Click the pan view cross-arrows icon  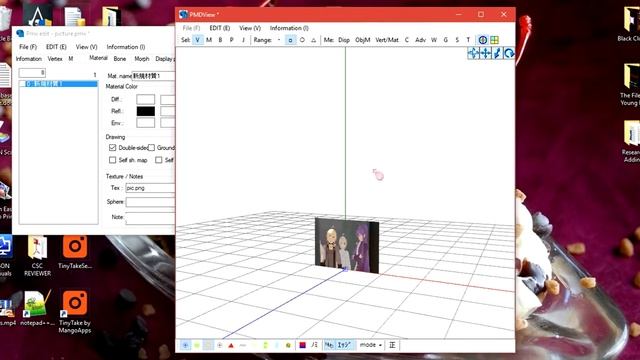[x=486, y=53]
